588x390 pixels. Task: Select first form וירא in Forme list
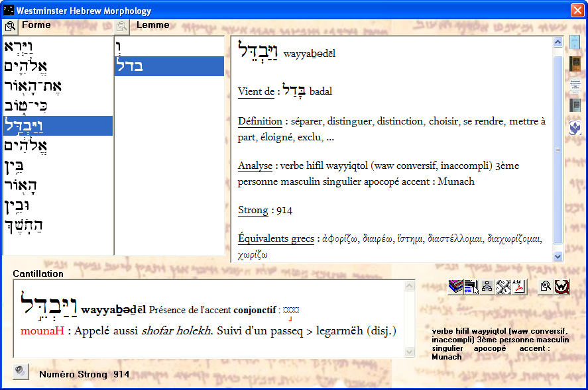pos(58,47)
